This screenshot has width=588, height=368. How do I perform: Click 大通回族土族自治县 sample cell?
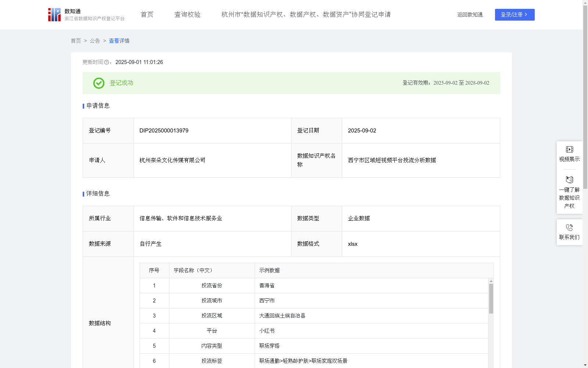(372, 316)
